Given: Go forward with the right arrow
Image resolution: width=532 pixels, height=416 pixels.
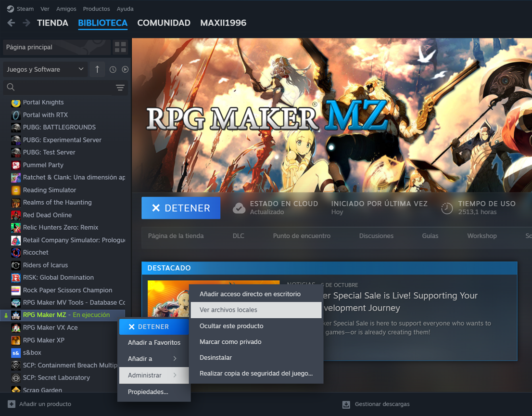Looking at the screenshot, I should [x=26, y=23].
